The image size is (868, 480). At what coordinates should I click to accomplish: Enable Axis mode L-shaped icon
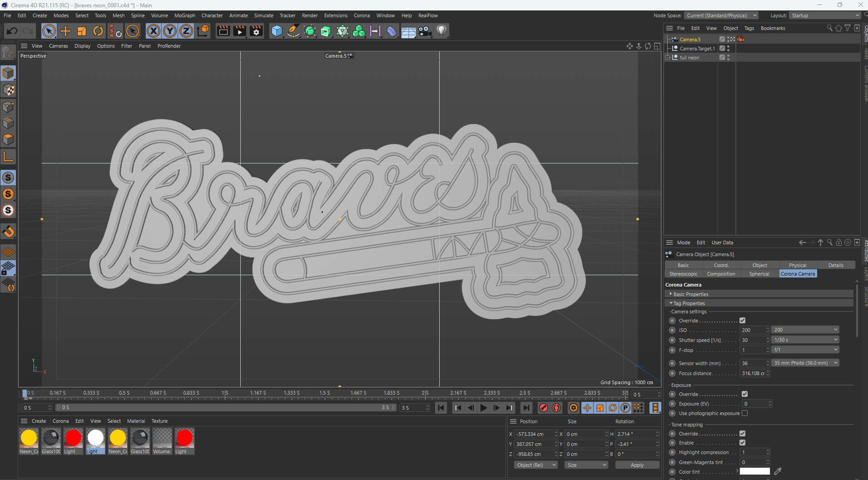point(8,157)
